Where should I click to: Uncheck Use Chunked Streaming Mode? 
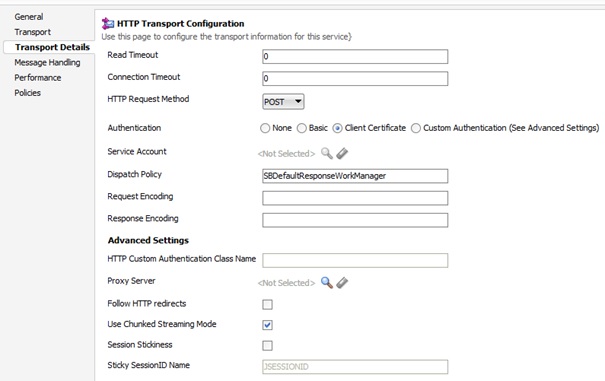(267, 325)
